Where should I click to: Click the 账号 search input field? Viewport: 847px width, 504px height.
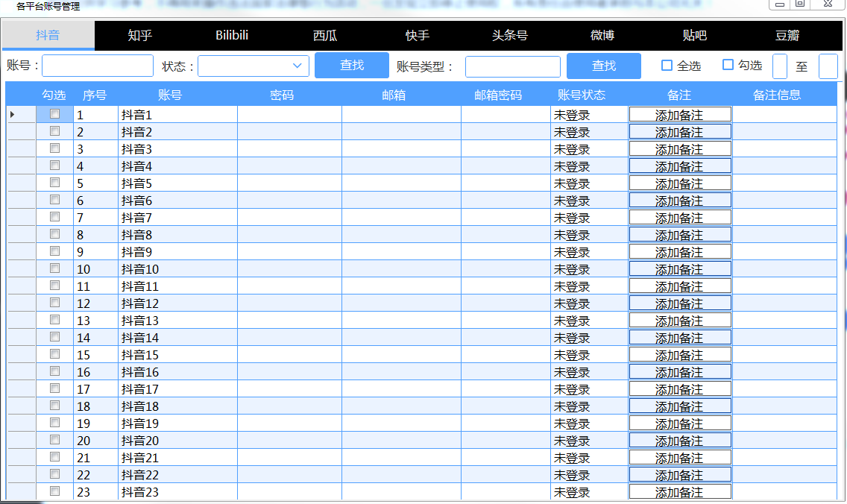click(x=98, y=66)
